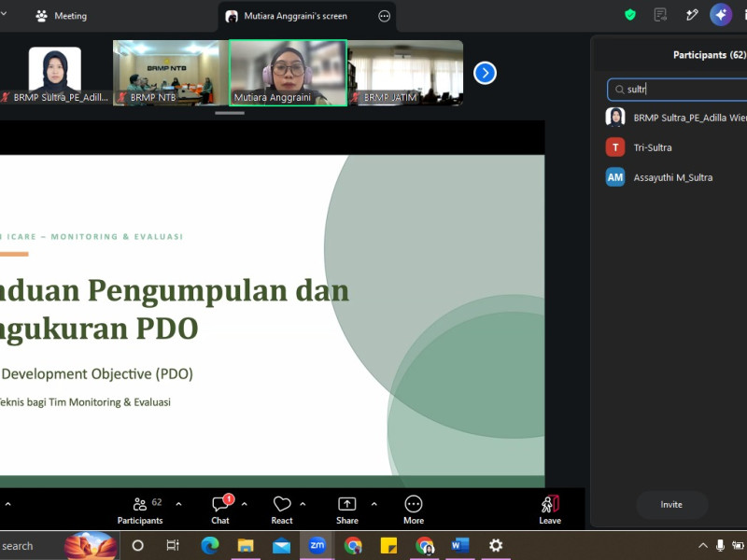Open the Mutiara Anggraini's screen options menu
Image resolution: width=747 pixels, height=560 pixels.
pos(384,16)
